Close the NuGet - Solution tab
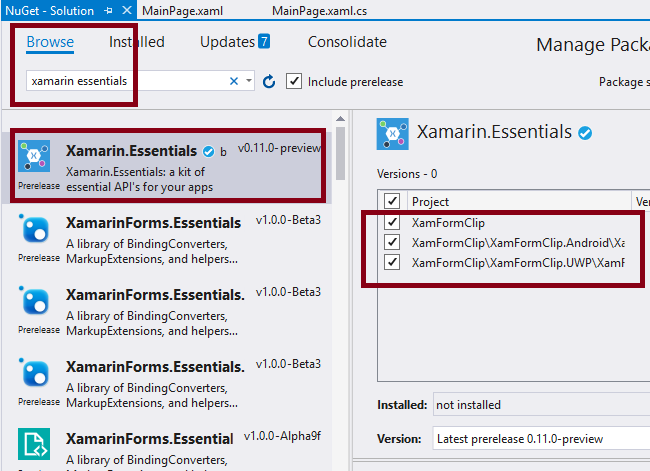Image resolution: width=650 pixels, height=471 pixels. 127,10
